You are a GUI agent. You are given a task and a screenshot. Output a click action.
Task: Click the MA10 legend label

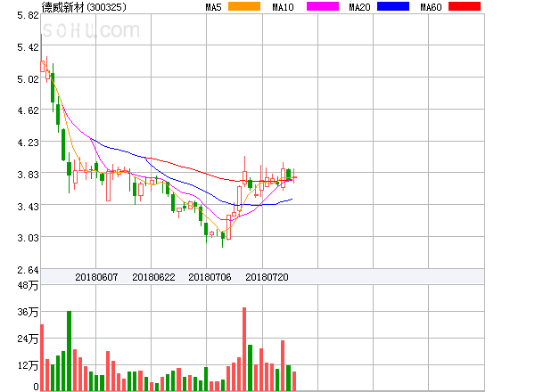click(x=283, y=7)
